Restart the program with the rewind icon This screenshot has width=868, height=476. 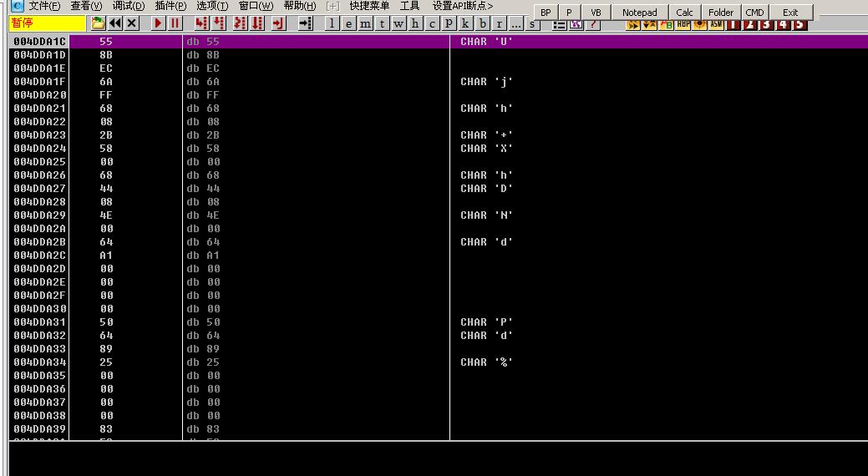coord(115,23)
